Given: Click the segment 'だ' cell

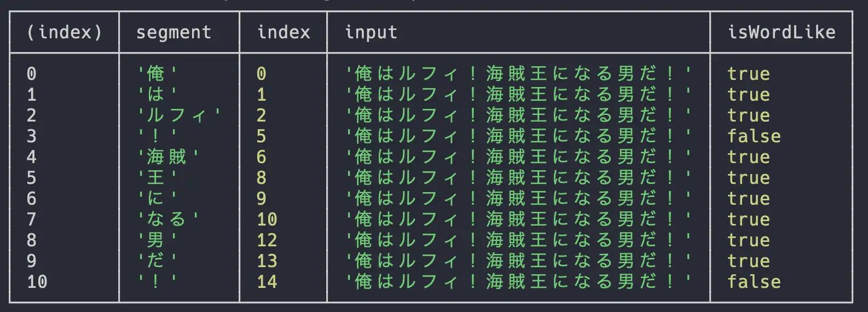Looking at the screenshot, I should tap(157, 261).
